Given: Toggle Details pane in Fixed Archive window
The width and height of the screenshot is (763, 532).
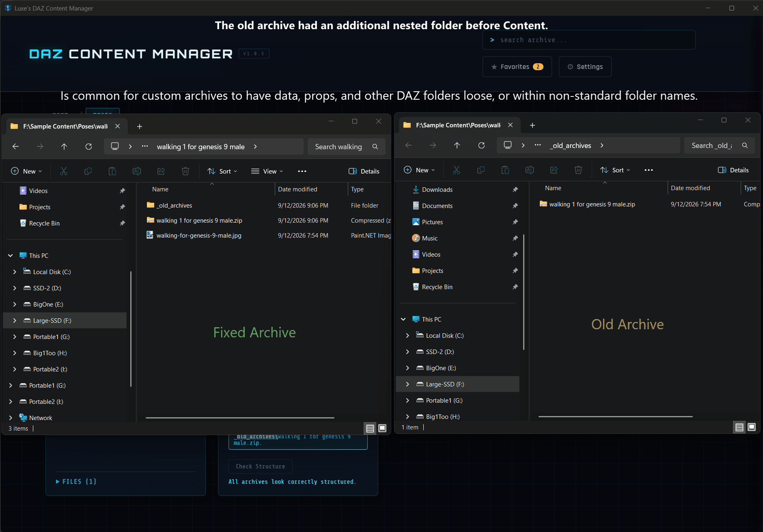Looking at the screenshot, I should [x=364, y=171].
